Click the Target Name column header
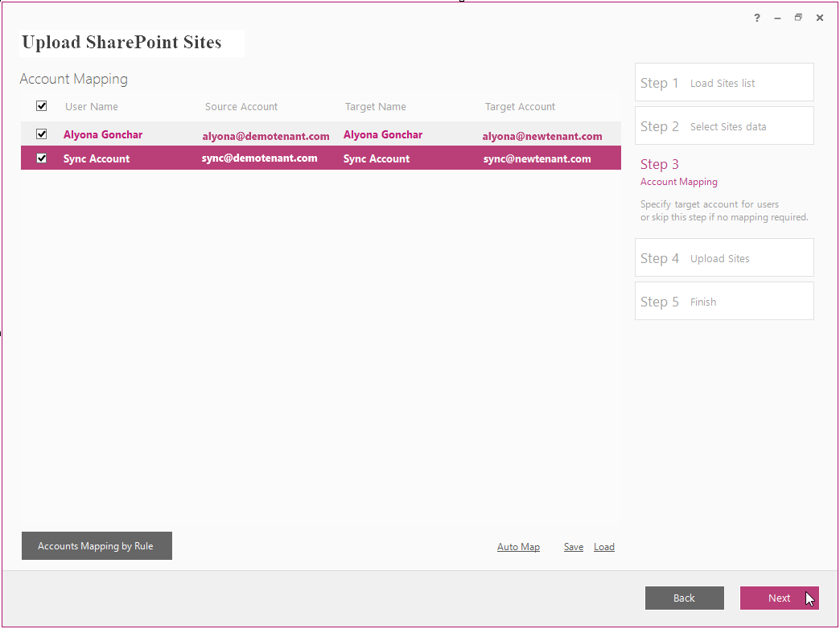 click(x=376, y=107)
